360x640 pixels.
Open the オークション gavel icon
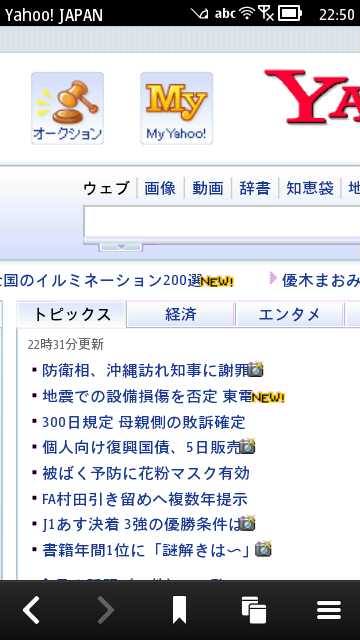67,108
